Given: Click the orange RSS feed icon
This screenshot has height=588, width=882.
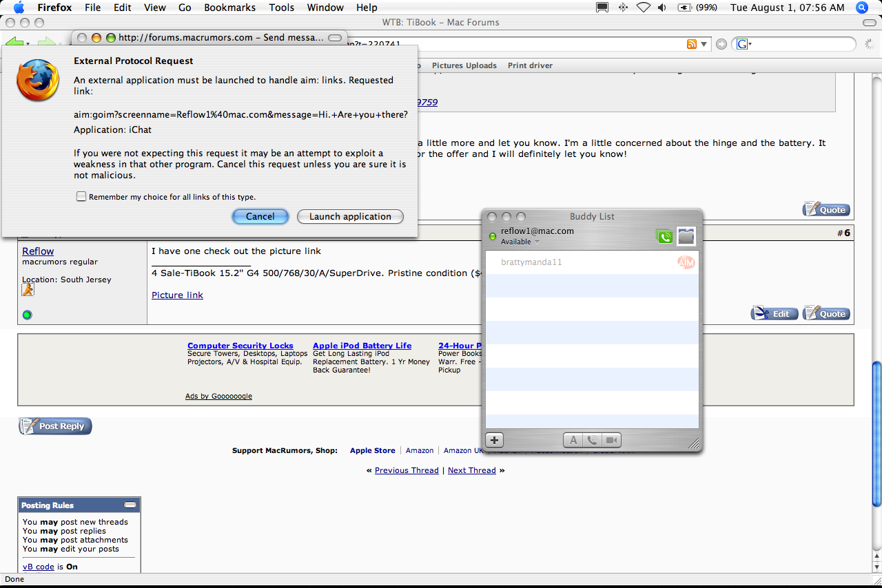Looking at the screenshot, I should 692,44.
